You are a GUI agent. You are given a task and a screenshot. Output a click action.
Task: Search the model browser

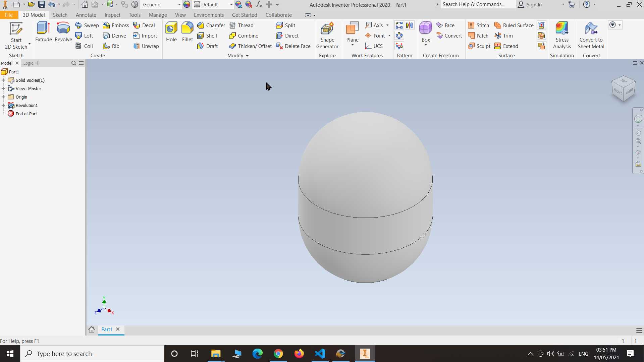click(x=74, y=63)
